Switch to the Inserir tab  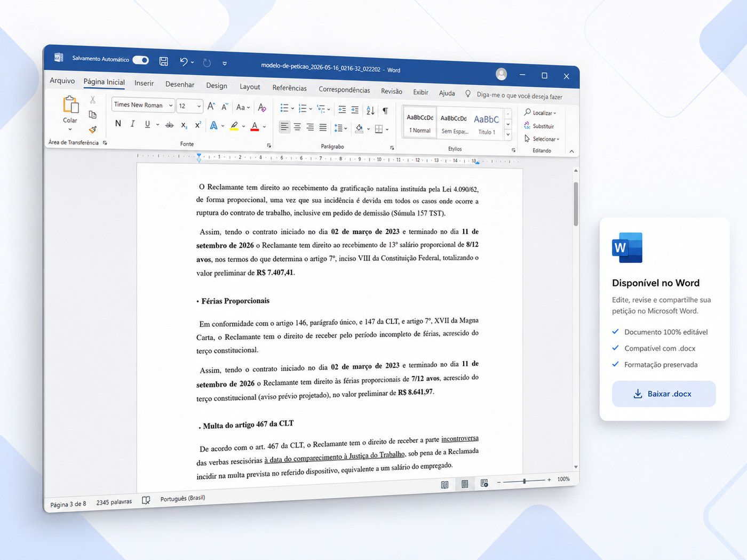144,83
